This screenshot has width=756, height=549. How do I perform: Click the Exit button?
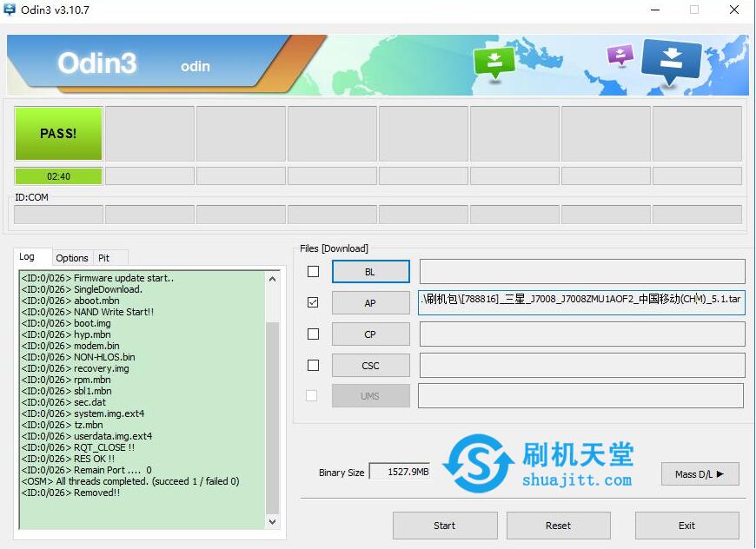coord(687,526)
